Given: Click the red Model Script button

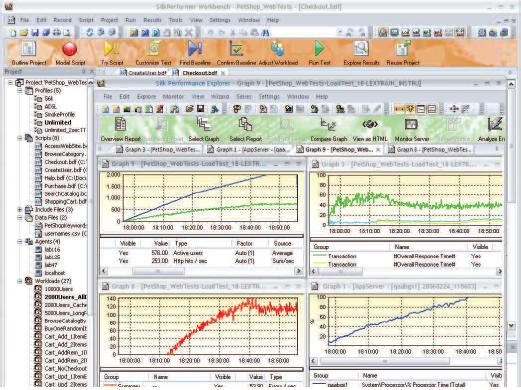Looking at the screenshot, I should tap(70, 49).
